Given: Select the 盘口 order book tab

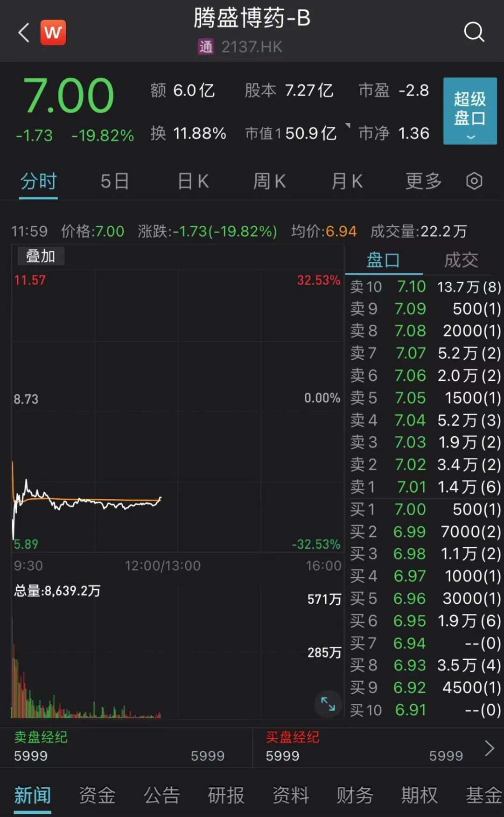Looking at the screenshot, I should (383, 260).
